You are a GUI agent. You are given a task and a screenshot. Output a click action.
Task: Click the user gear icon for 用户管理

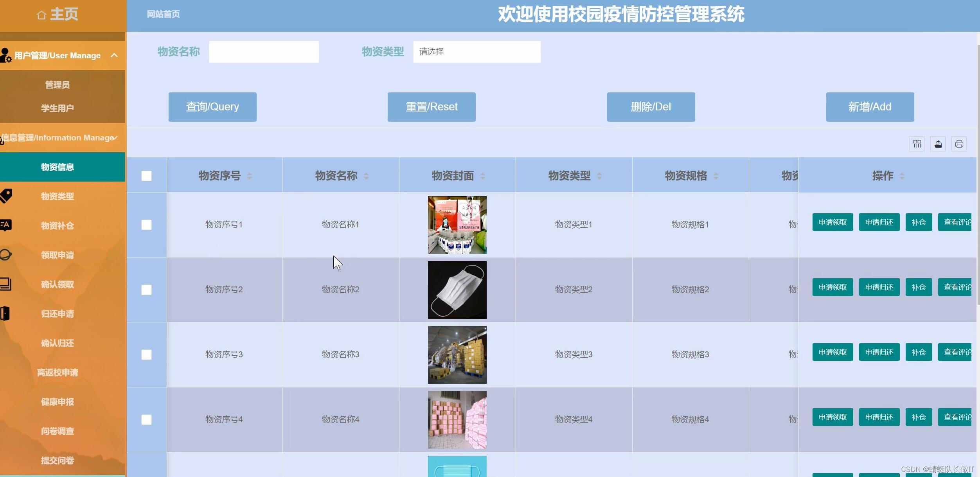(x=5, y=55)
